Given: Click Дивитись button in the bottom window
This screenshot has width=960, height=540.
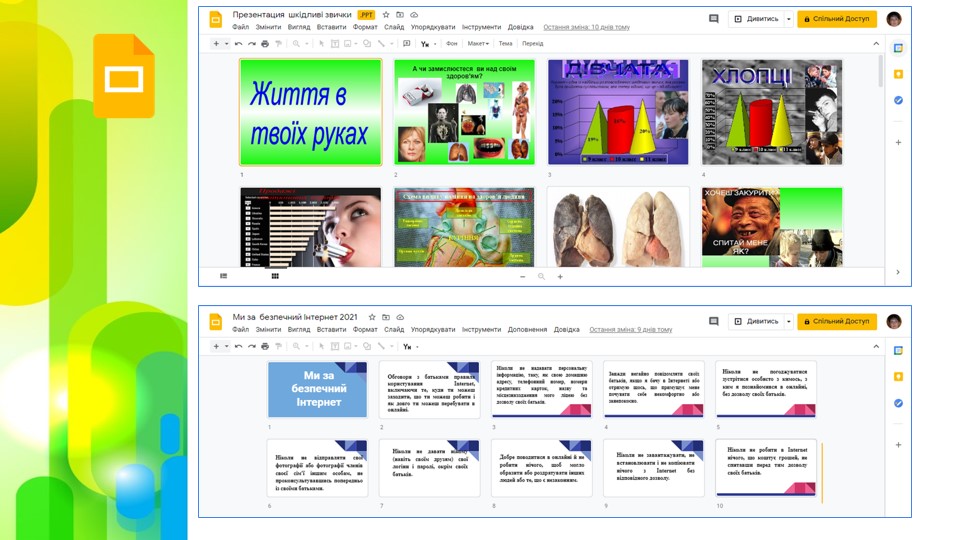Looking at the screenshot, I should coord(756,321).
